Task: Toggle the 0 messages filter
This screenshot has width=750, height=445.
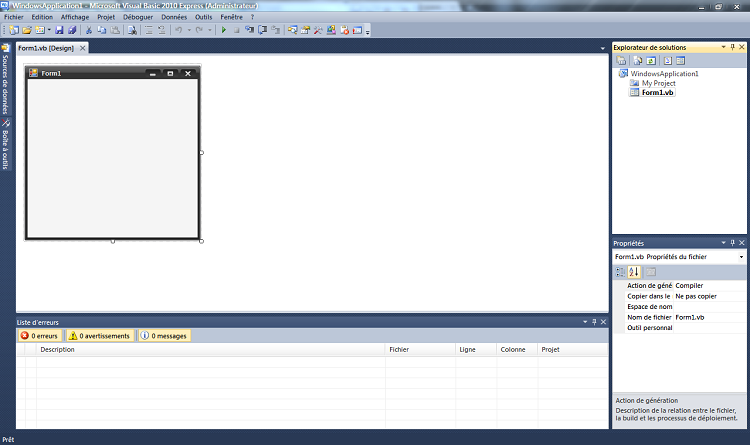Action: pyautogui.click(x=164, y=336)
